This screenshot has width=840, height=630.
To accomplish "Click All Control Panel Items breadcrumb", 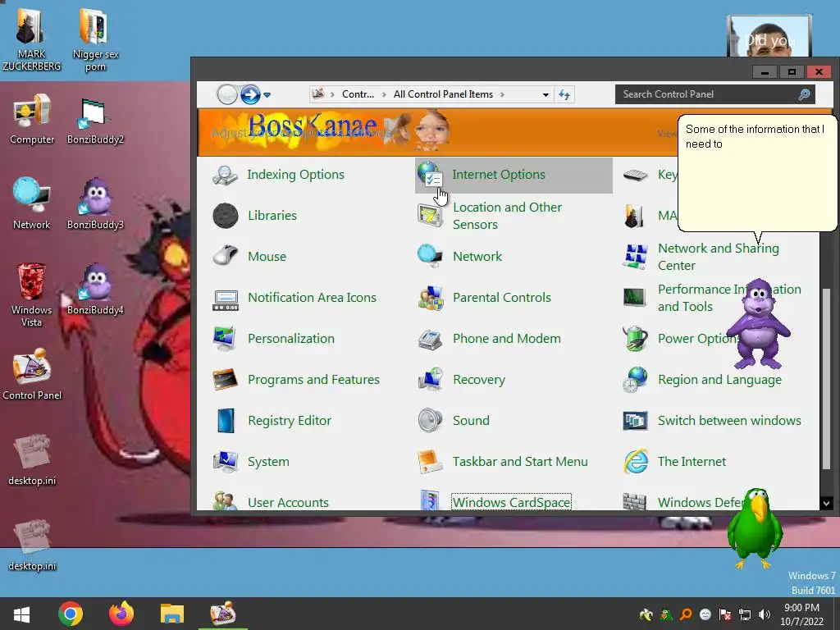I will tap(443, 94).
